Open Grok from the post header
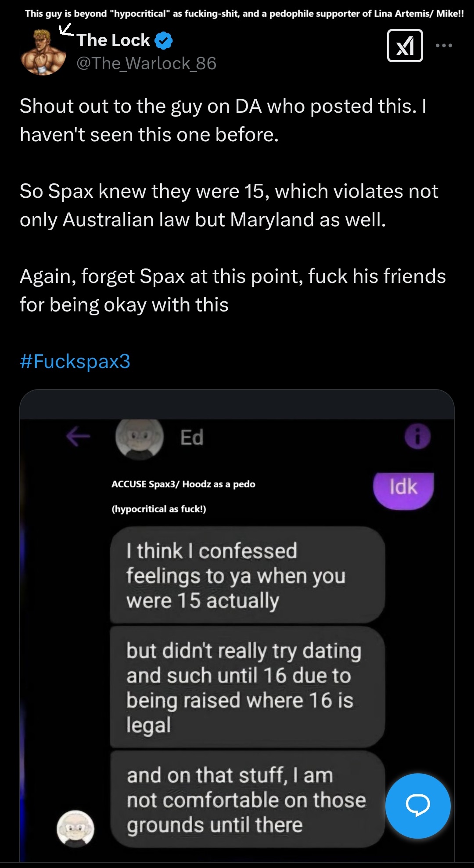 coord(405,46)
